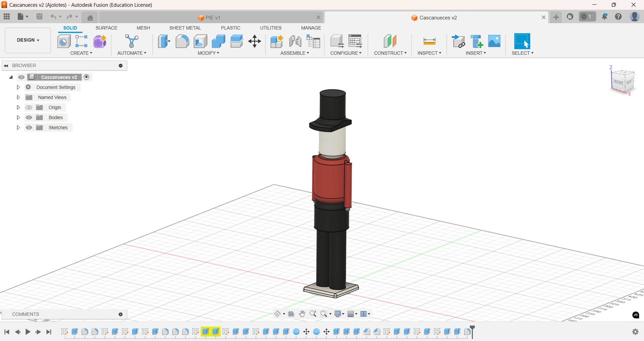Jump to the timeline end
644x341 pixels.
coord(49,332)
